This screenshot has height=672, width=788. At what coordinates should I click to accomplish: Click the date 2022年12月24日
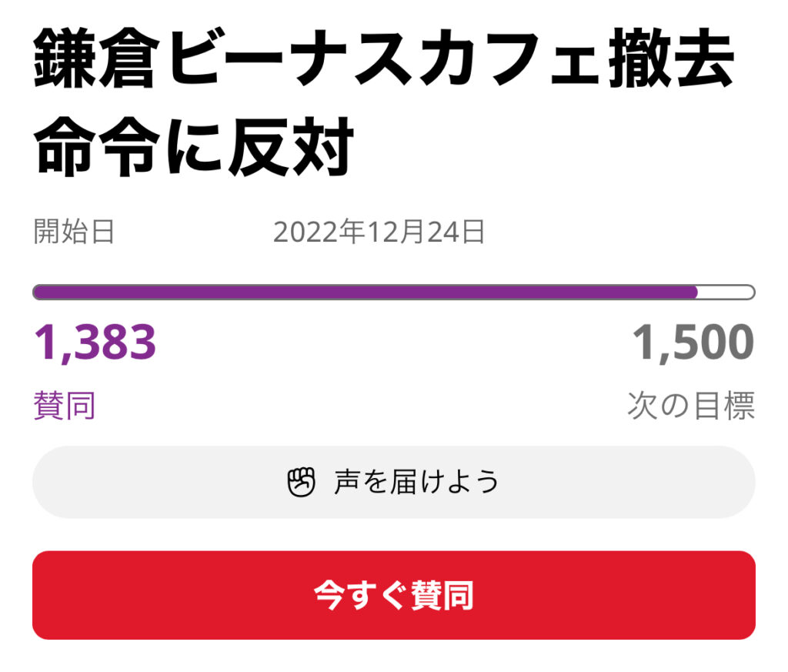click(379, 232)
